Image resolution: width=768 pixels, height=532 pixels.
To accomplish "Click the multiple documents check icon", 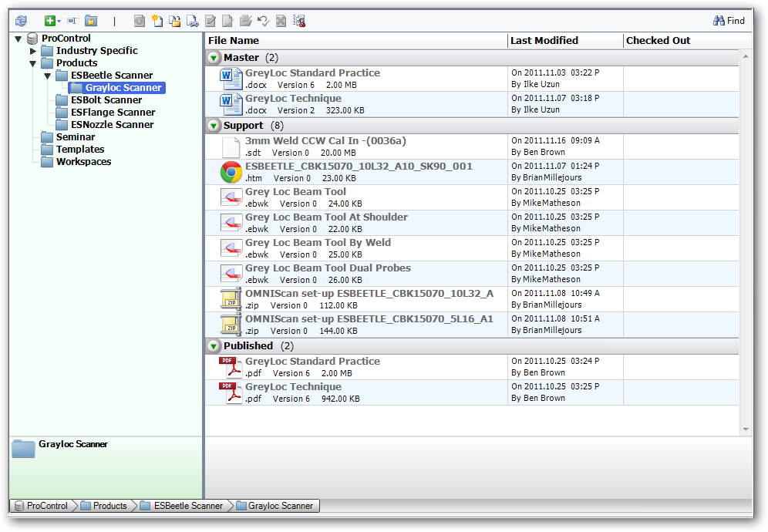I will coord(245,21).
